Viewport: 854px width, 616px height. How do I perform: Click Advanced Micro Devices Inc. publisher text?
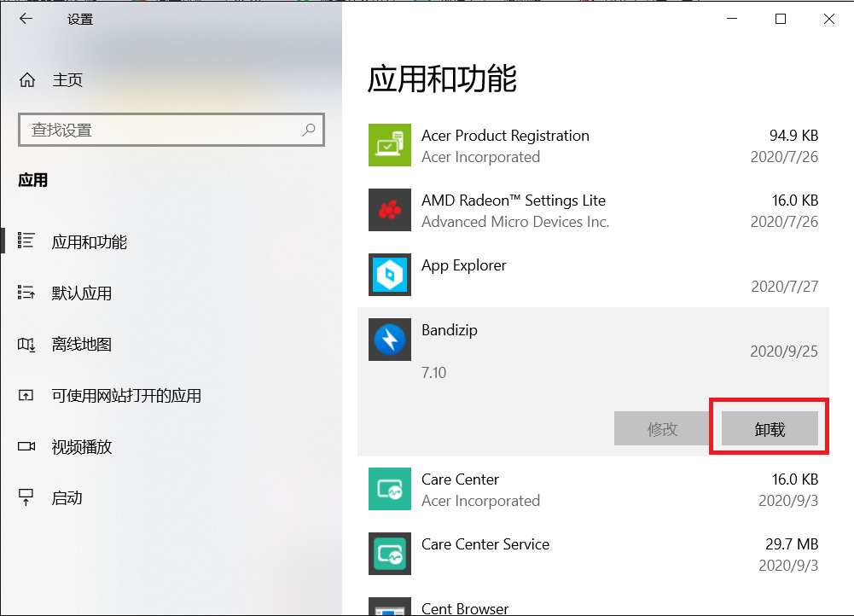[x=515, y=222]
